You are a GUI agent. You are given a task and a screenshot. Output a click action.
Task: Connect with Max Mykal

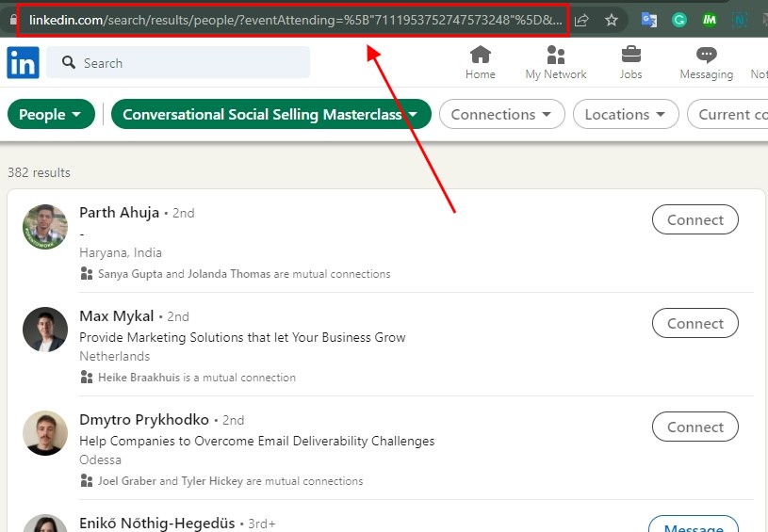click(695, 324)
